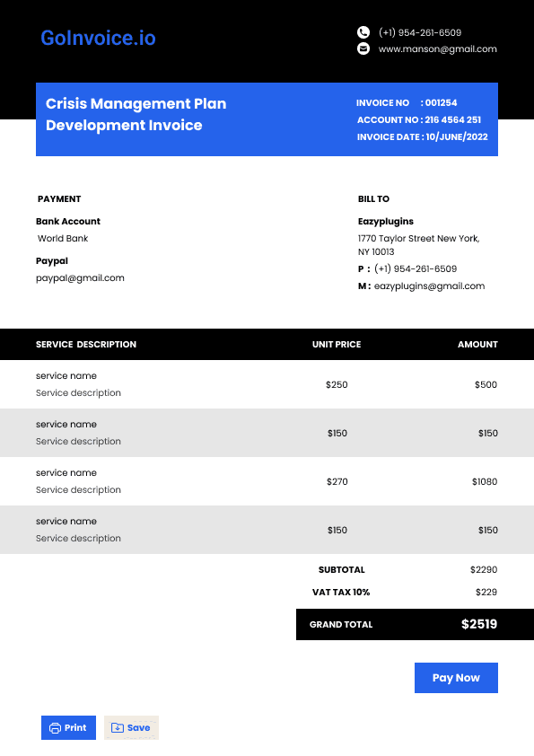Image resolution: width=534 pixels, height=756 pixels.
Task: Click the Pay Now button
Action: point(456,677)
